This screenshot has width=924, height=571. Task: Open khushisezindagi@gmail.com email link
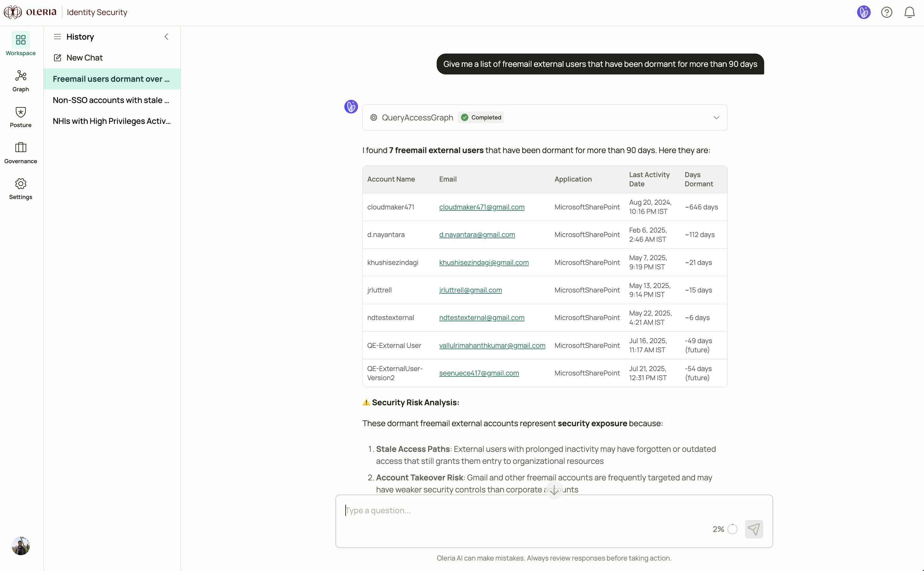coord(484,262)
